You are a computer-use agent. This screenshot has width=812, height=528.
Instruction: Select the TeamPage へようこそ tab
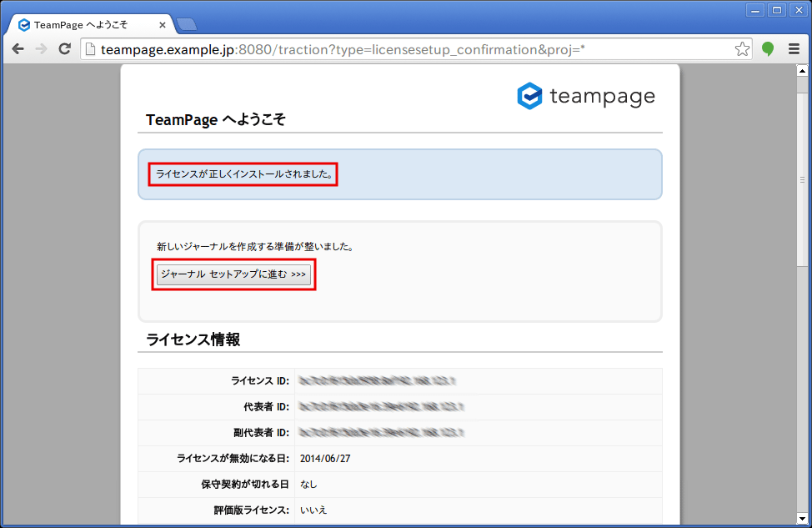coord(82,25)
